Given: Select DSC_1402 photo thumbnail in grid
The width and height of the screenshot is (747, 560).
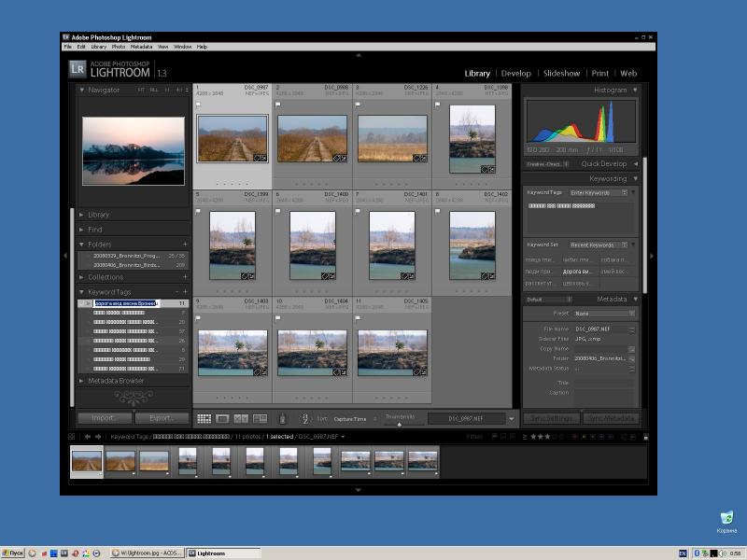Looking at the screenshot, I should (472, 245).
